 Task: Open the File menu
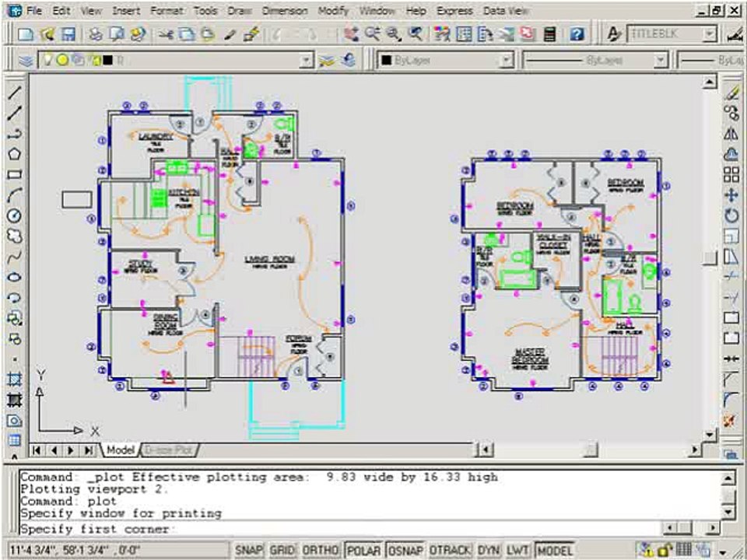(33, 10)
